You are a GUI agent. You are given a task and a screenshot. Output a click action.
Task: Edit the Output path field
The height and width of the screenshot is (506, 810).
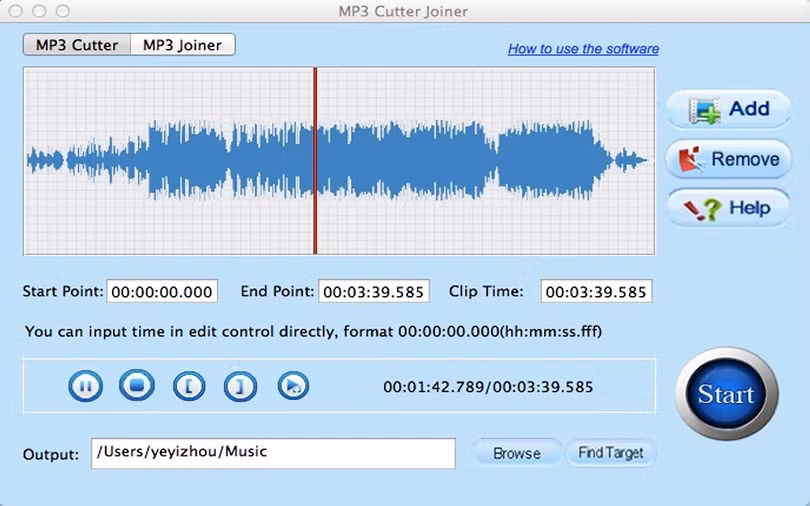tap(273, 453)
